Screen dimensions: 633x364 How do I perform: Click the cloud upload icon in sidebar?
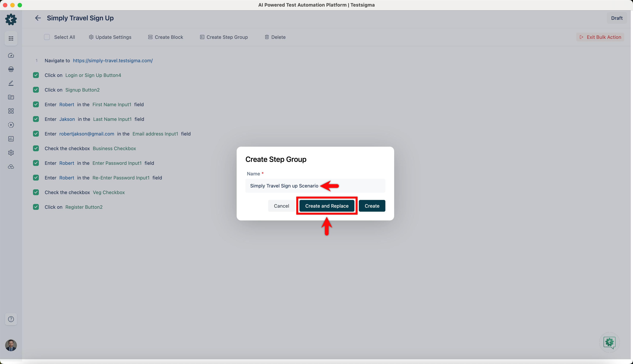[11, 167]
